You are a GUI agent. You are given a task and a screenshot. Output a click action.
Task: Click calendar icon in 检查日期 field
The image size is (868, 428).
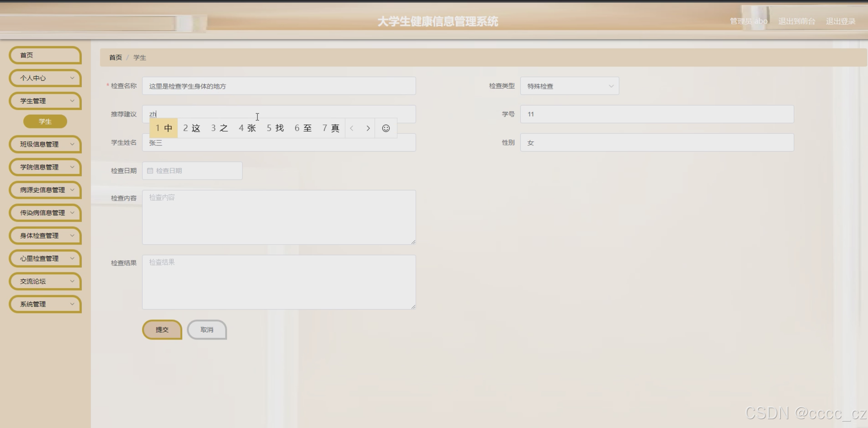coord(150,171)
